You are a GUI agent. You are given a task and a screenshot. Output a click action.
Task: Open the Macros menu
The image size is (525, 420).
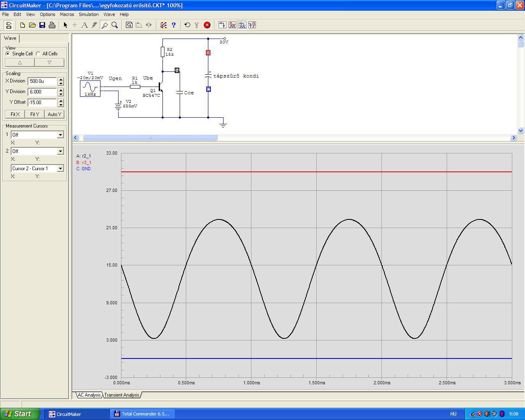(x=67, y=14)
